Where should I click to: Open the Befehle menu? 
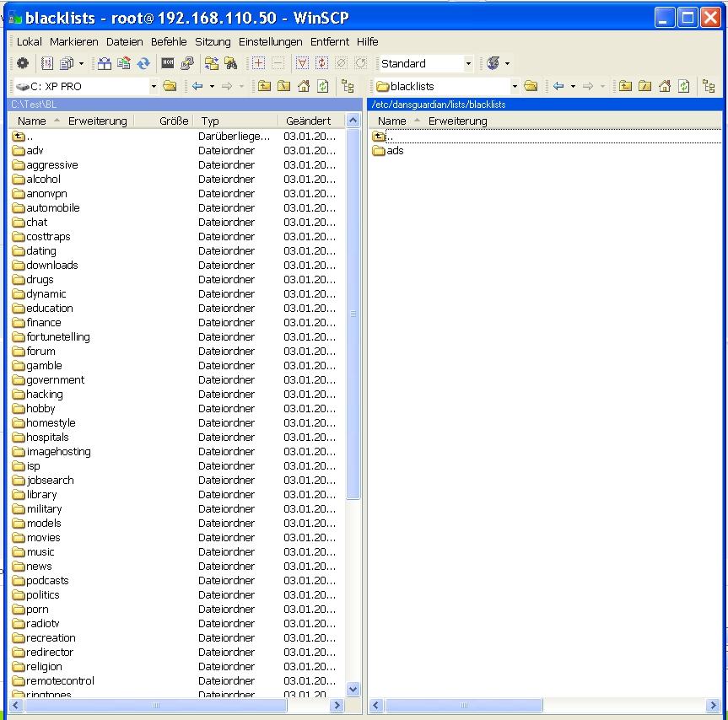pyautogui.click(x=169, y=41)
